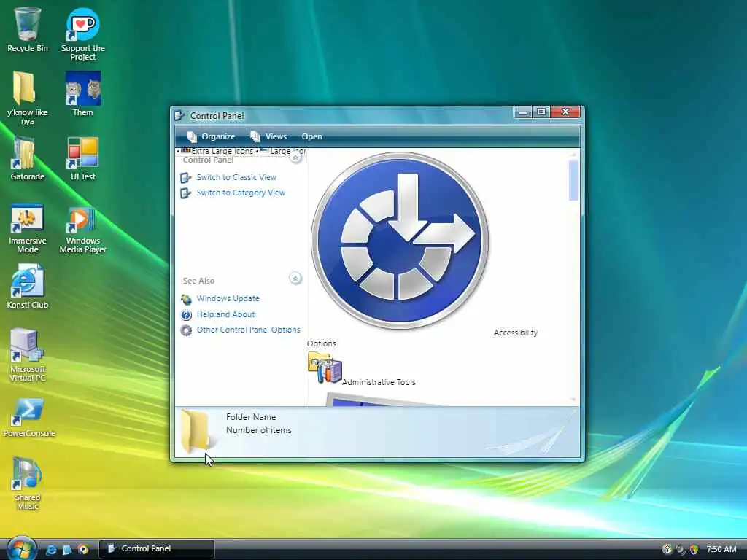Open Help and About

point(225,314)
